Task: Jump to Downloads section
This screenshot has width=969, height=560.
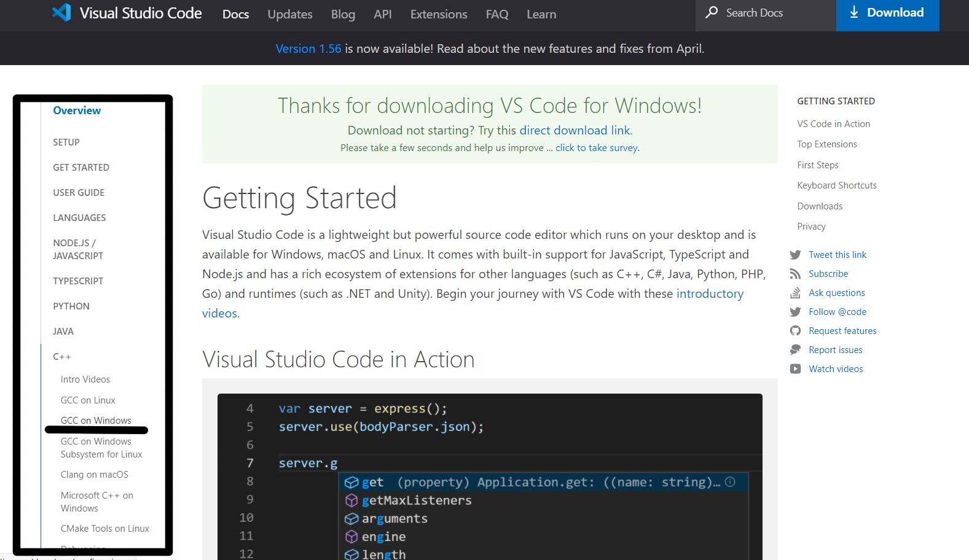Action: coord(820,206)
